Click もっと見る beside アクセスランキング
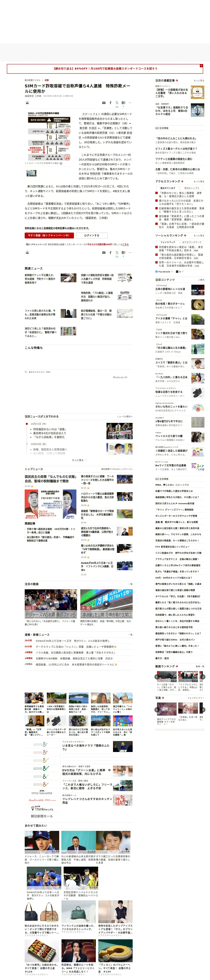Screen dimensions: 210x980 pos(199,181)
